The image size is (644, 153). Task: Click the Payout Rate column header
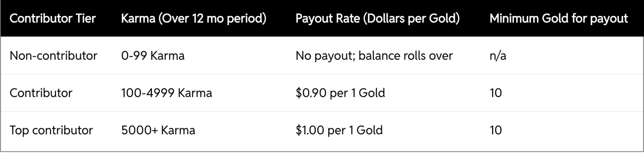tap(377, 19)
